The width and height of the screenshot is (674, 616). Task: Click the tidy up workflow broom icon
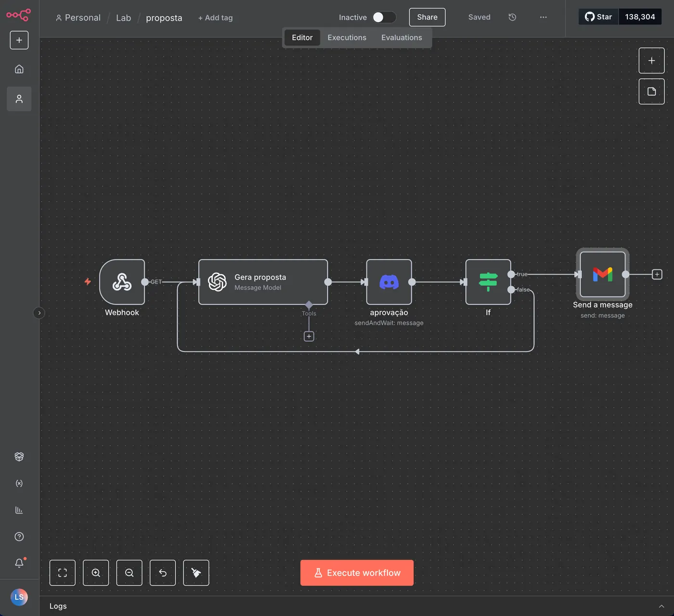[x=196, y=573]
